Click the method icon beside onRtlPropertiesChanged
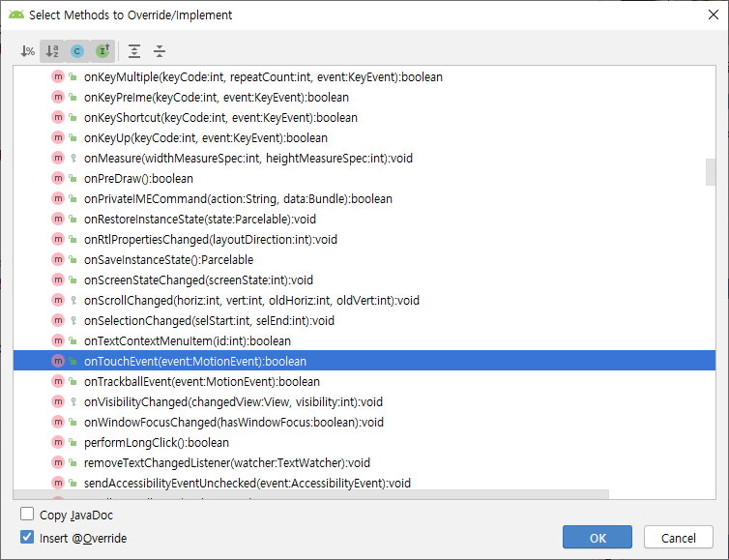This screenshot has width=729, height=560. pyautogui.click(x=58, y=240)
